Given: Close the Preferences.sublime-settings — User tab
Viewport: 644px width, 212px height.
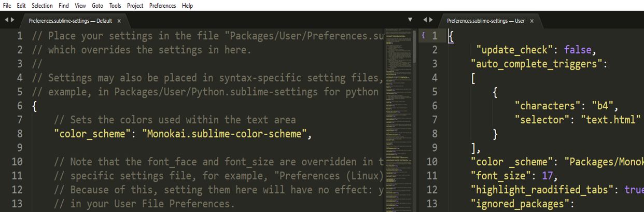Looking at the screenshot, I should [x=532, y=21].
